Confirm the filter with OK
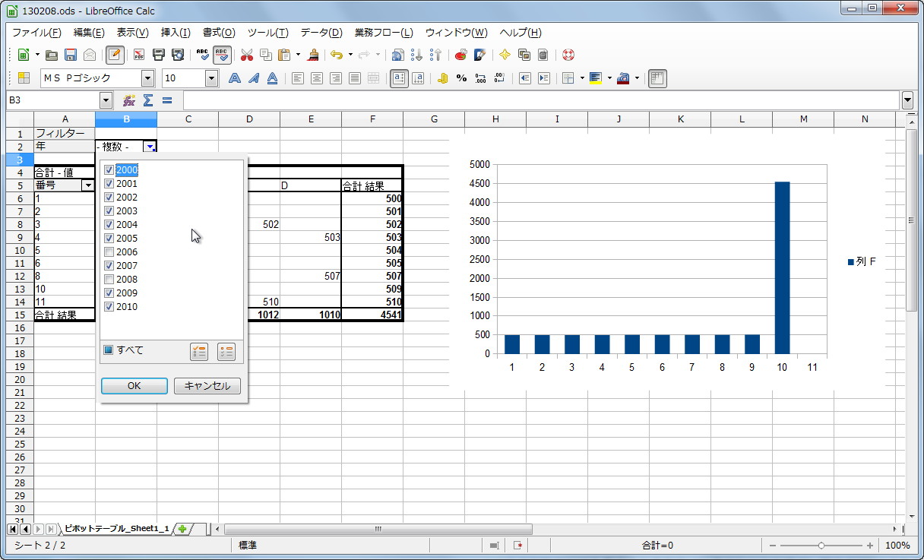Viewport: 924px width, 560px height. (x=134, y=386)
